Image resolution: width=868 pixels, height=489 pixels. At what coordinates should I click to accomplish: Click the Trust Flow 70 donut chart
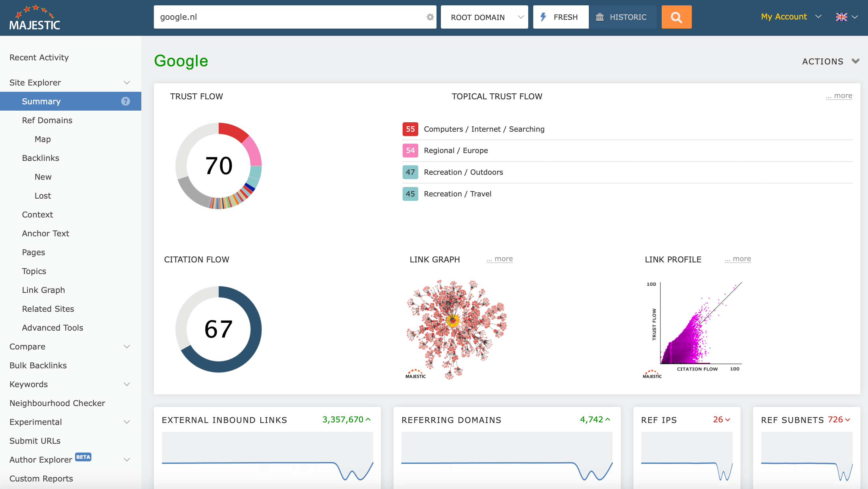[218, 166]
